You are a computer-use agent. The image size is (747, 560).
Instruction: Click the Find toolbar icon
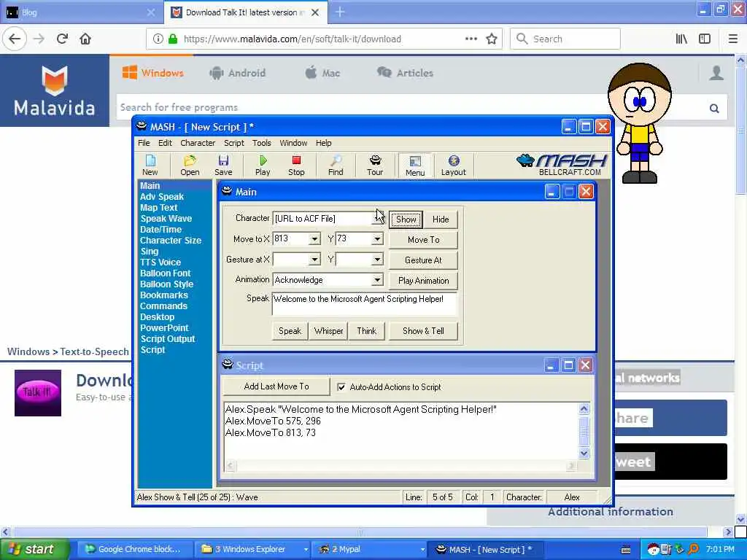336,166
